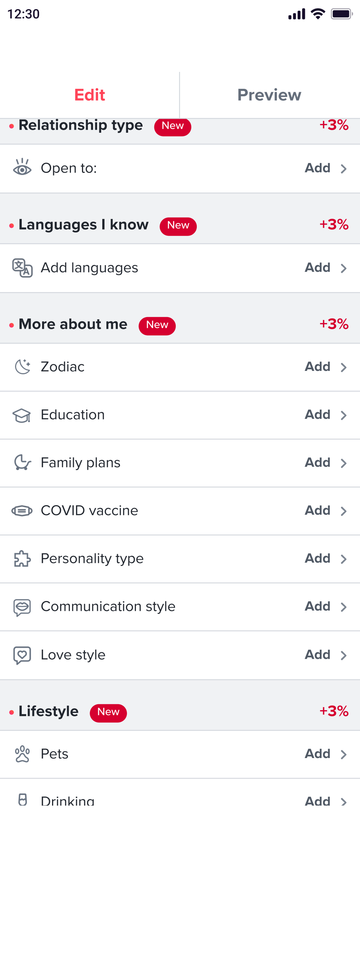Tap the Zodiac moon icon
The width and height of the screenshot is (360, 980).
point(23,367)
